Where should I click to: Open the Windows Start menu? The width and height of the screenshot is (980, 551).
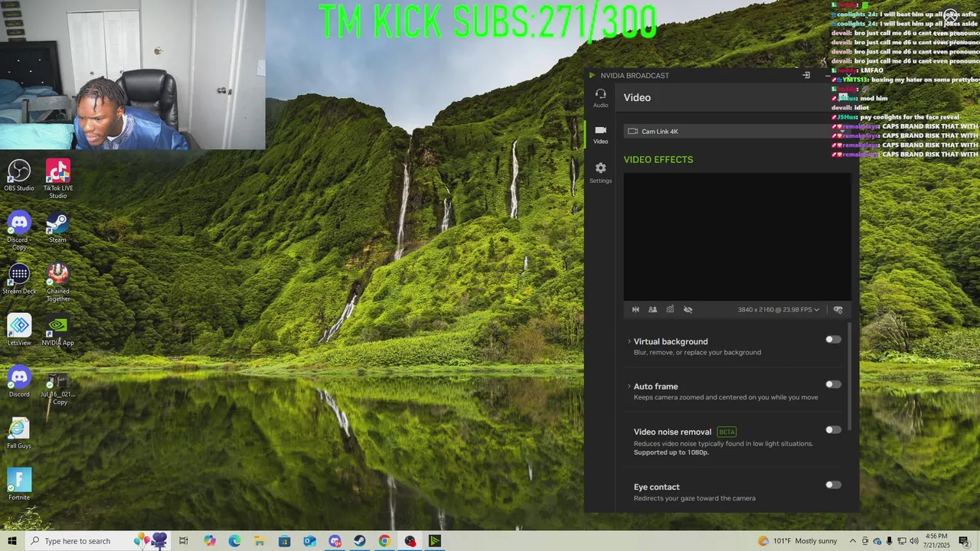coord(12,541)
